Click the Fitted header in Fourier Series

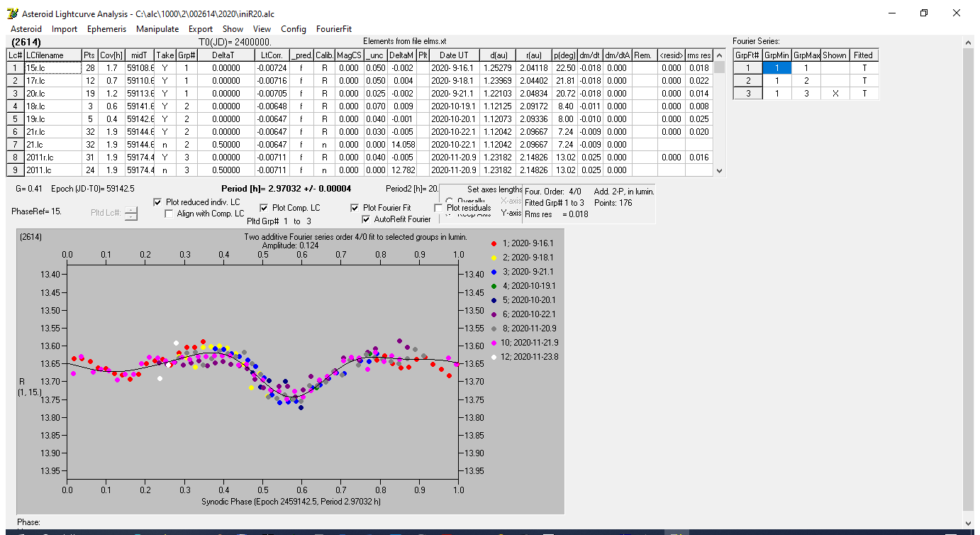(x=863, y=55)
